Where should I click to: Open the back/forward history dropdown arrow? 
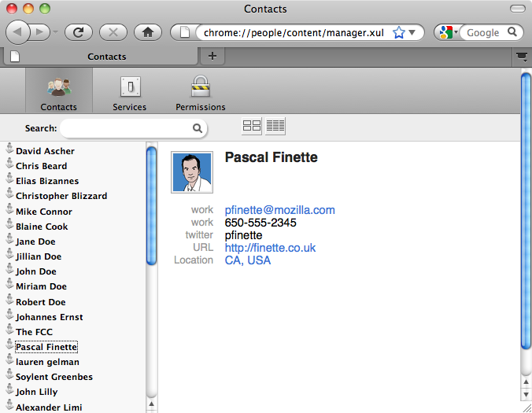pos(56,32)
